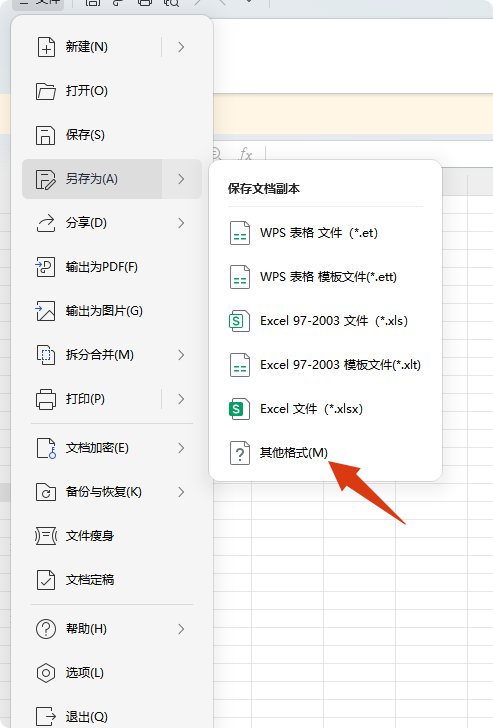Click the Export as picture icon
This screenshot has height=728, width=493.
tap(45, 311)
